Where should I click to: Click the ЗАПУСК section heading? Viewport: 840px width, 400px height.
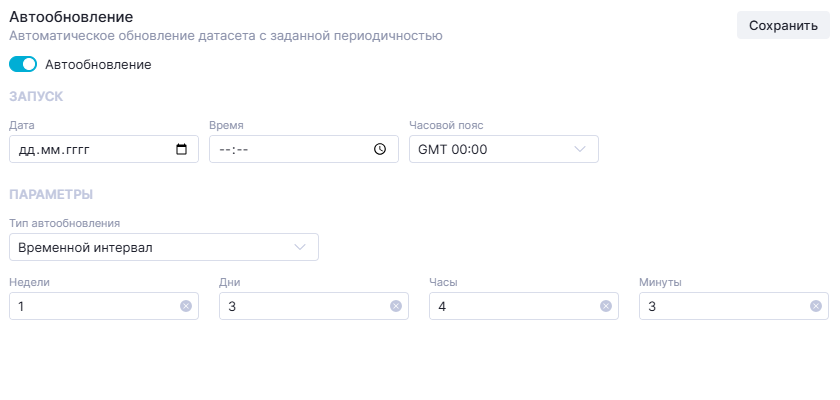tap(36, 97)
